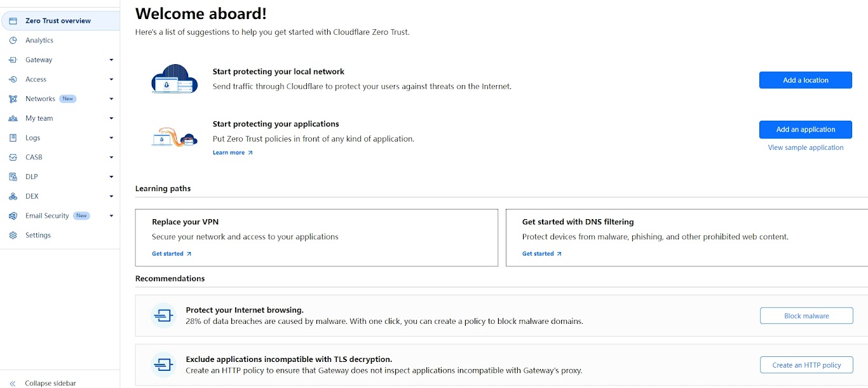Expand the Access menu arrow
868x388 pixels.
(111, 79)
